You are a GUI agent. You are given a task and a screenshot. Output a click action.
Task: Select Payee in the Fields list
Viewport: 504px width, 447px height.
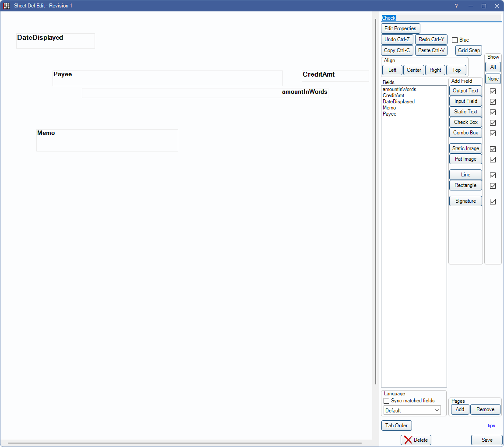(389, 114)
